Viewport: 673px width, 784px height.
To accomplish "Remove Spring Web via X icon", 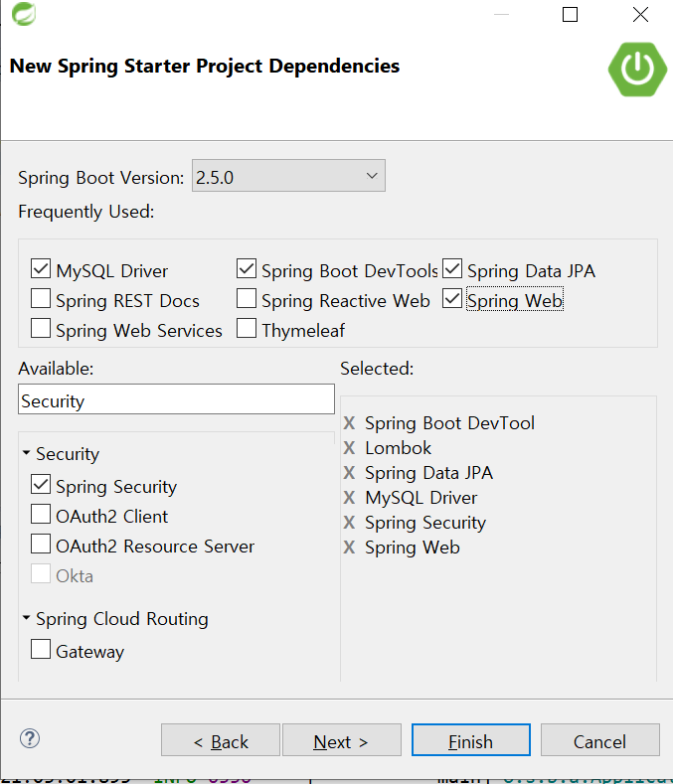I will [349, 548].
